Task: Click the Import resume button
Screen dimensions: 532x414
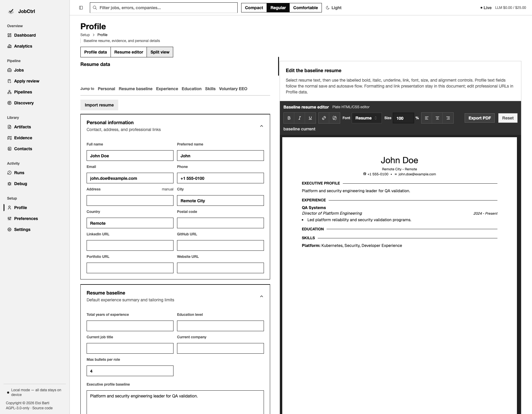Action: [x=99, y=105]
